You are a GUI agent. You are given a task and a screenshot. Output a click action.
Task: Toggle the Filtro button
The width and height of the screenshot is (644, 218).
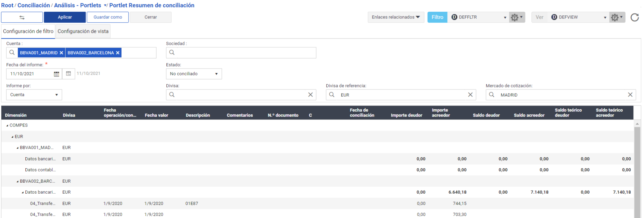[437, 17]
